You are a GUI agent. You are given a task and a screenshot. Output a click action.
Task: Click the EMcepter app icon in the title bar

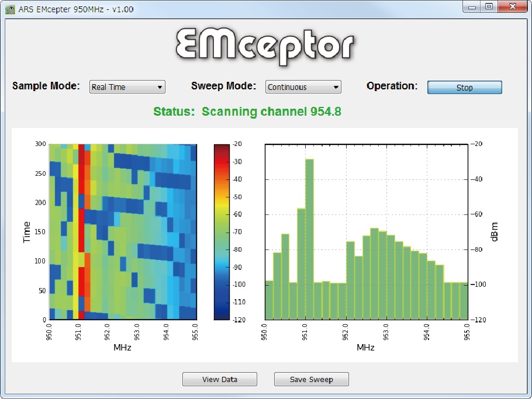[10, 9]
